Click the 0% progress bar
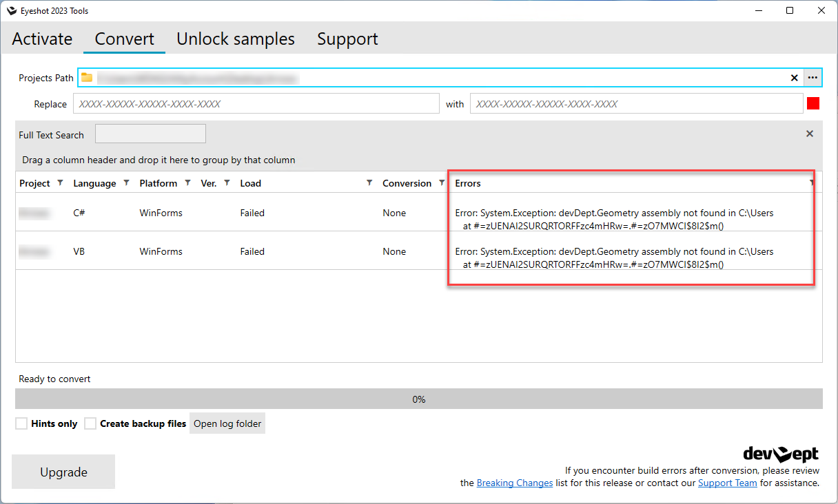This screenshot has height=504, width=838. [419, 399]
